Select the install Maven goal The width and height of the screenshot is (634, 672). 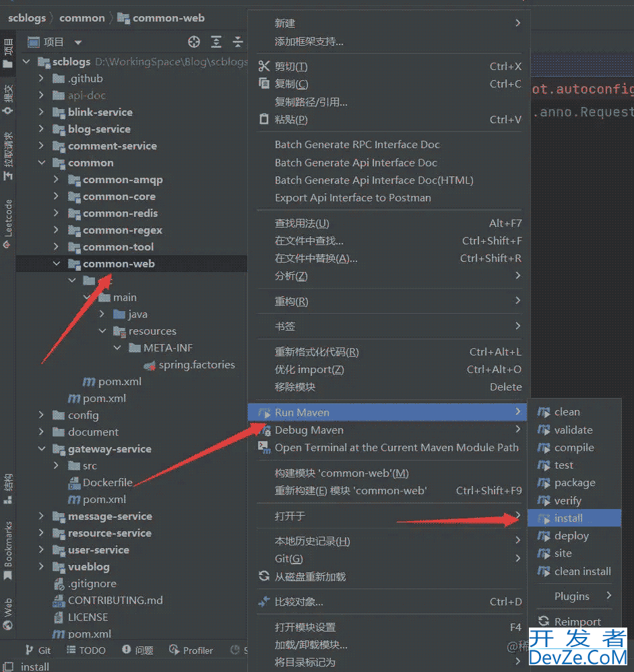tap(574, 518)
